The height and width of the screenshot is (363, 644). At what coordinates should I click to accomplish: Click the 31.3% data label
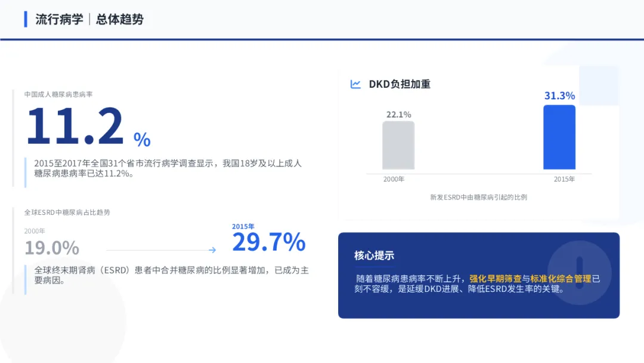pos(559,96)
